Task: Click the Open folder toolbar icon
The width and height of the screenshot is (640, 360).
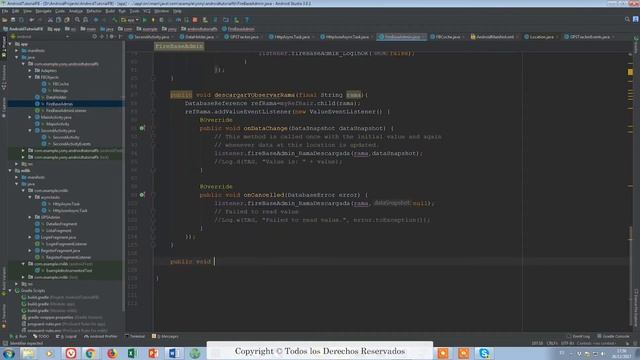Action: (x=5, y=20)
